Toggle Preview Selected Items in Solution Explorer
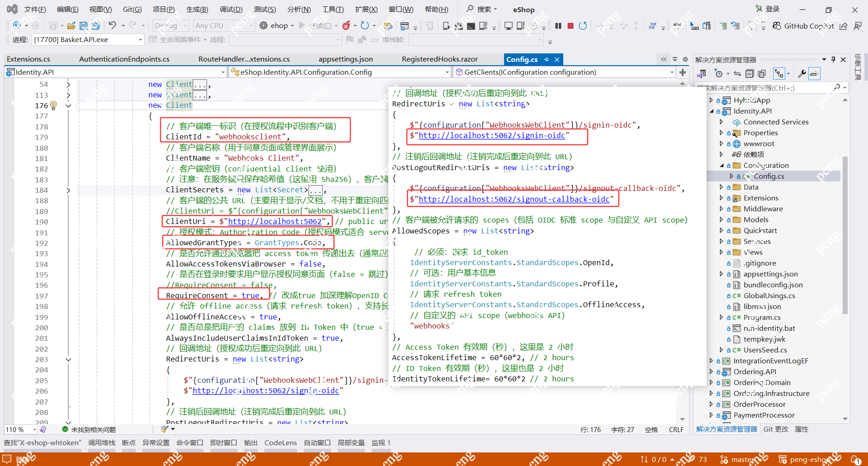 pyautogui.click(x=814, y=73)
